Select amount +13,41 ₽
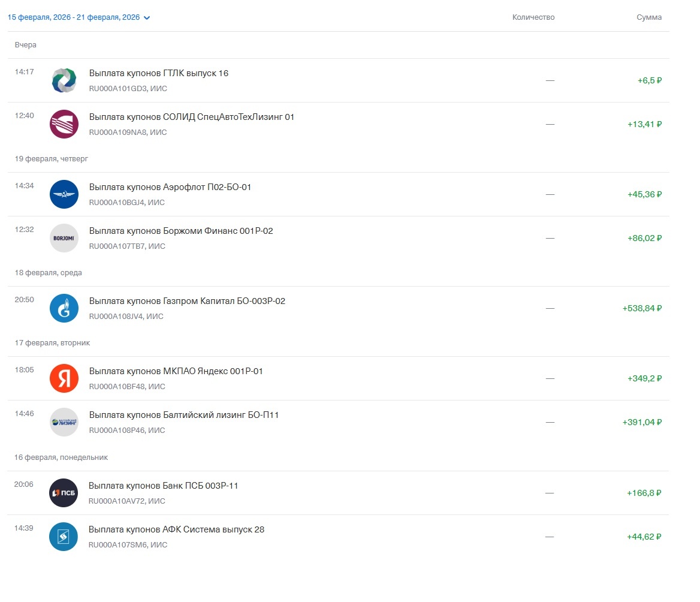Viewport: 700px width, 602px height. pos(645,124)
